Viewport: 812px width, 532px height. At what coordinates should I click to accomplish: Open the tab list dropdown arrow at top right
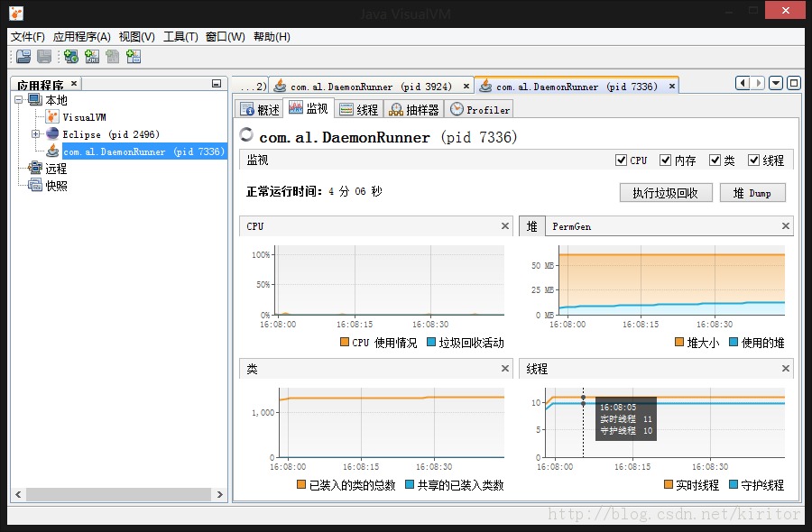click(x=777, y=82)
